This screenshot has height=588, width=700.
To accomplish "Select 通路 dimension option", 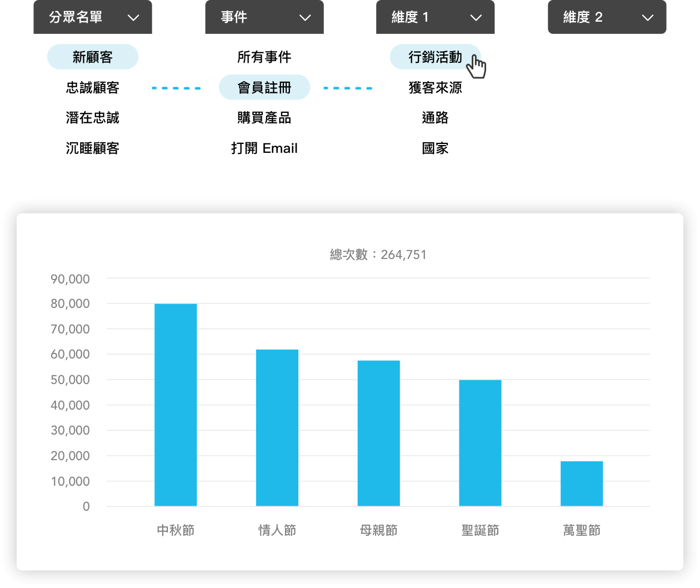I will click(x=435, y=118).
